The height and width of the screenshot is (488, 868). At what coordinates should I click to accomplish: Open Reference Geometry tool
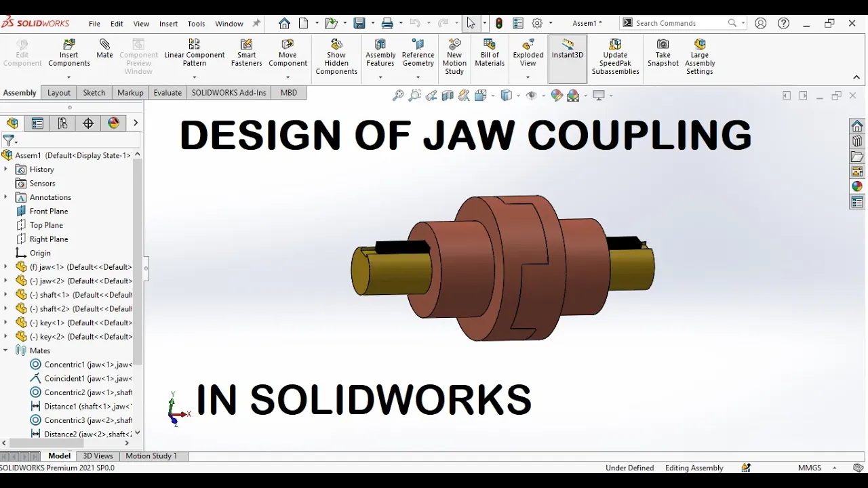pos(418,53)
